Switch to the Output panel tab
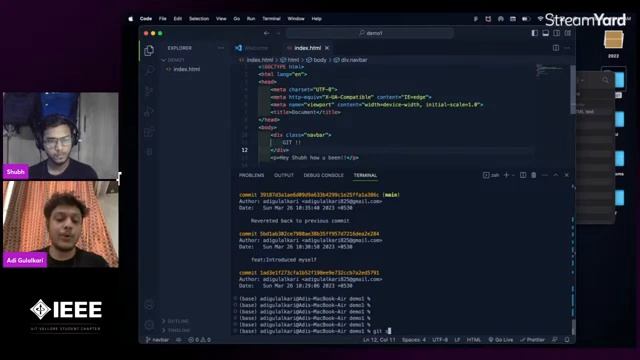Image resolution: width=640 pixels, height=360 pixels. (284, 175)
